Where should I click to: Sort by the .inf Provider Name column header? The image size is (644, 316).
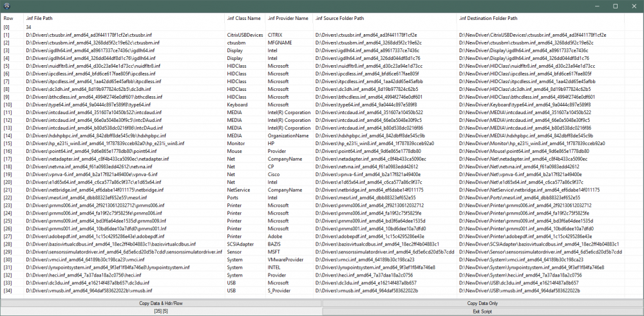pyautogui.click(x=288, y=19)
